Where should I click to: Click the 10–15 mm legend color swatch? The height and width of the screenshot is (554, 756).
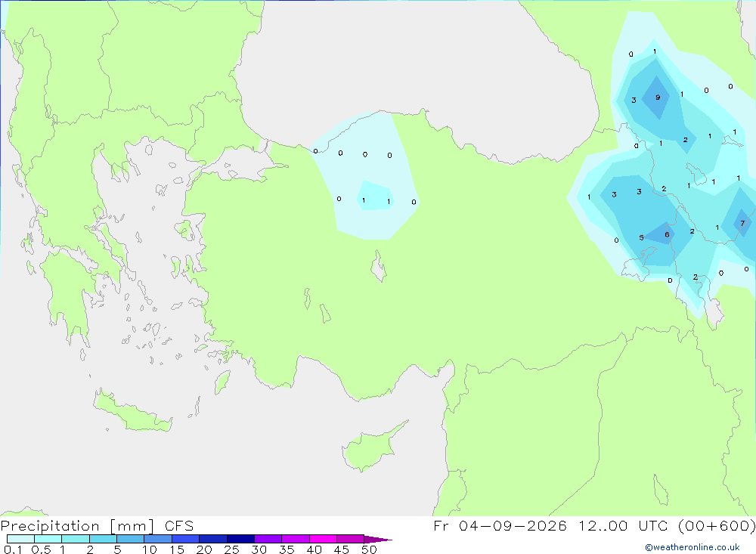click(x=158, y=539)
